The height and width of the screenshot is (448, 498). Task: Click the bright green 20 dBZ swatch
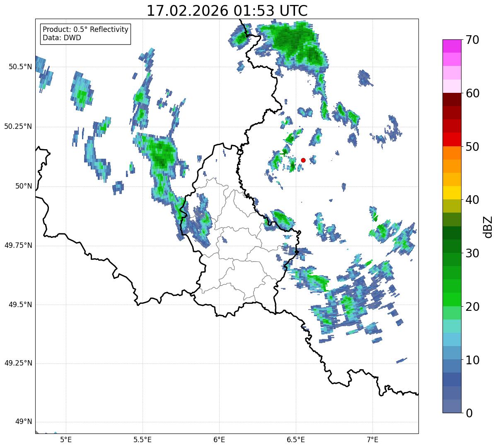(452, 299)
